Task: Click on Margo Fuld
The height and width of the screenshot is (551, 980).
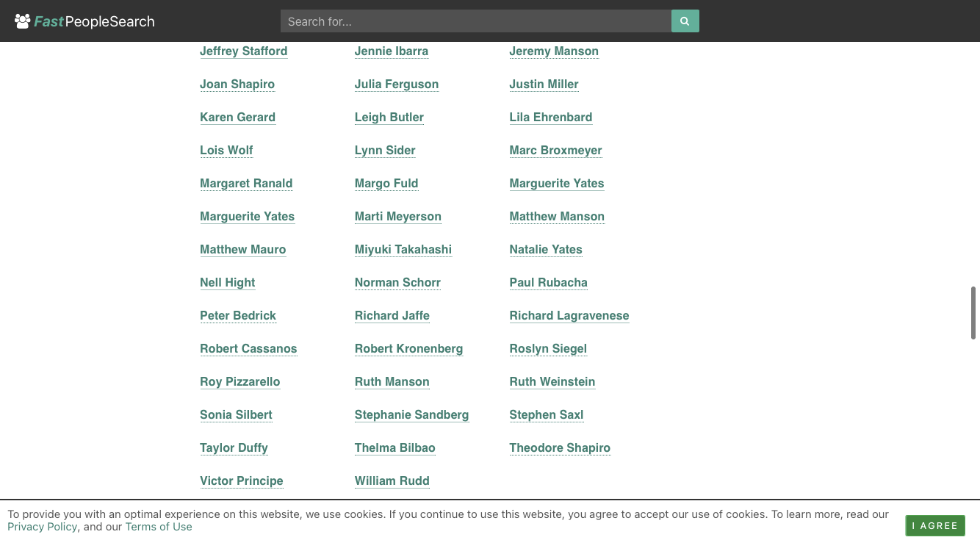Action: (x=386, y=183)
